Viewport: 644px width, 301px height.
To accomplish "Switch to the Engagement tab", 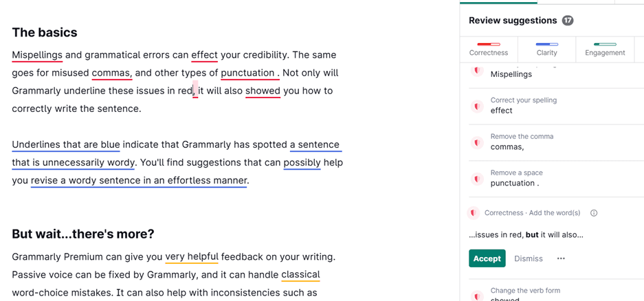I will click(605, 49).
